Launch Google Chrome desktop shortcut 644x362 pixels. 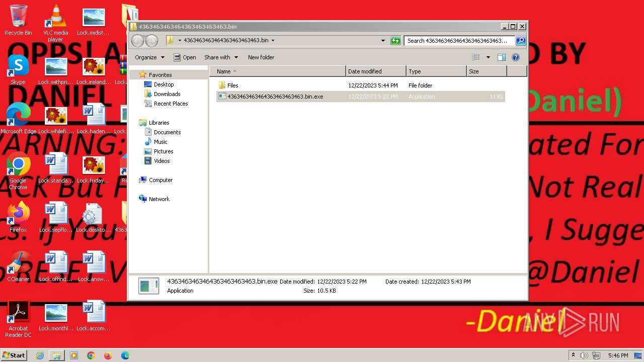click(18, 171)
